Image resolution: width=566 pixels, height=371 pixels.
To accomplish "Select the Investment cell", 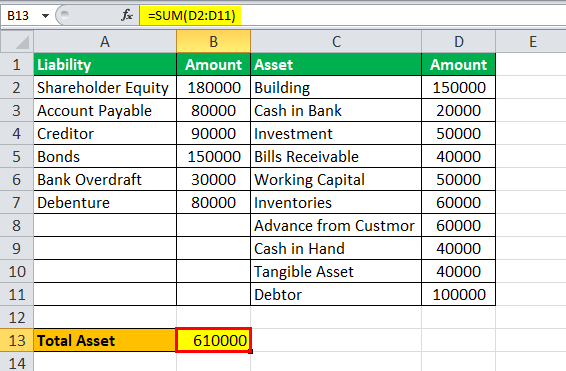I will (x=336, y=134).
